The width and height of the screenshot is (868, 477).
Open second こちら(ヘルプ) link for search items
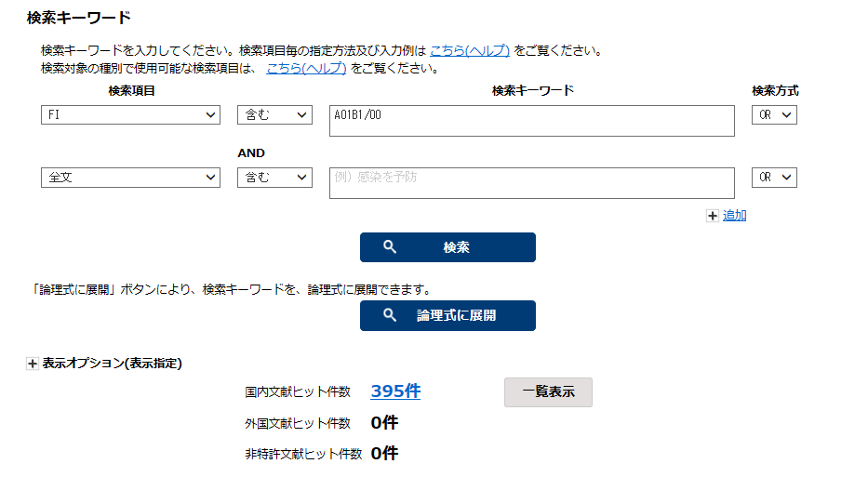point(306,68)
